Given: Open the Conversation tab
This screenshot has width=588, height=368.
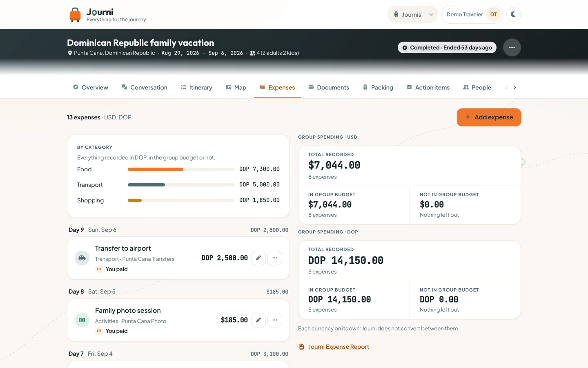Looking at the screenshot, I should pos(145,87).
